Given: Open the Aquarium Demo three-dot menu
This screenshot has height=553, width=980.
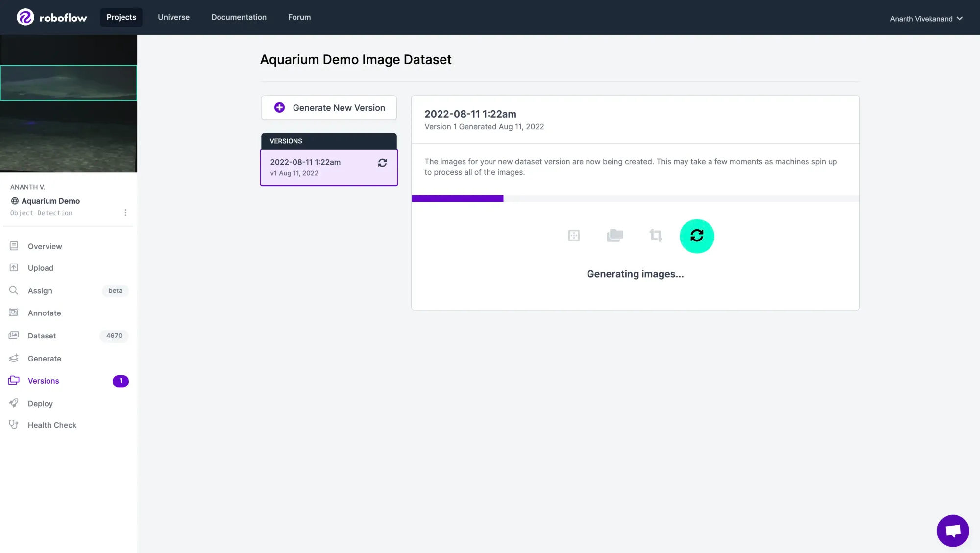Looking at the screenshot, I should [125, 212].
